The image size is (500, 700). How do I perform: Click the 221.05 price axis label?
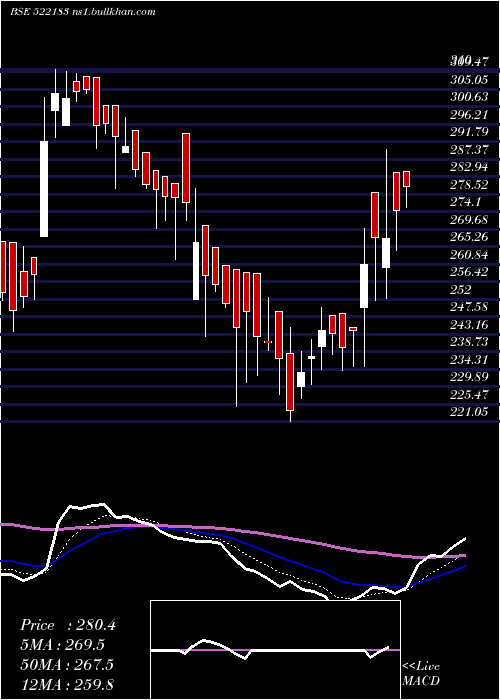pyautogui.click(x=468, y=412)
